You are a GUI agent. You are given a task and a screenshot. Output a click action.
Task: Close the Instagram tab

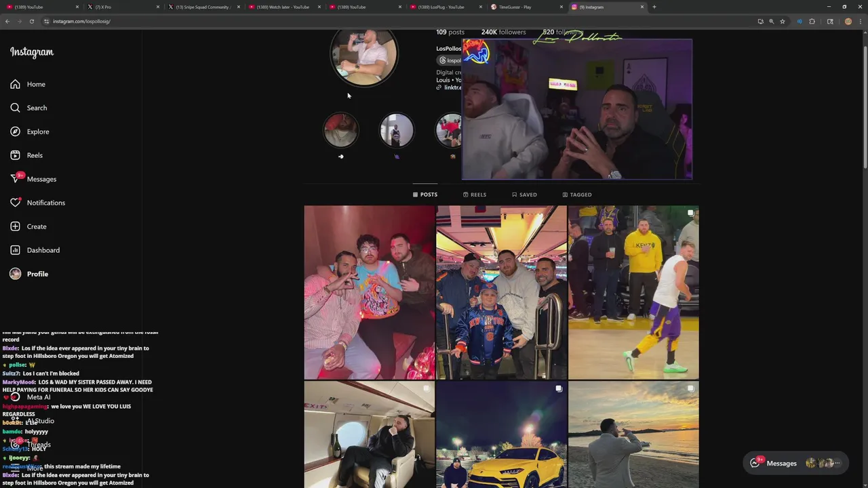tap(642, 7)
